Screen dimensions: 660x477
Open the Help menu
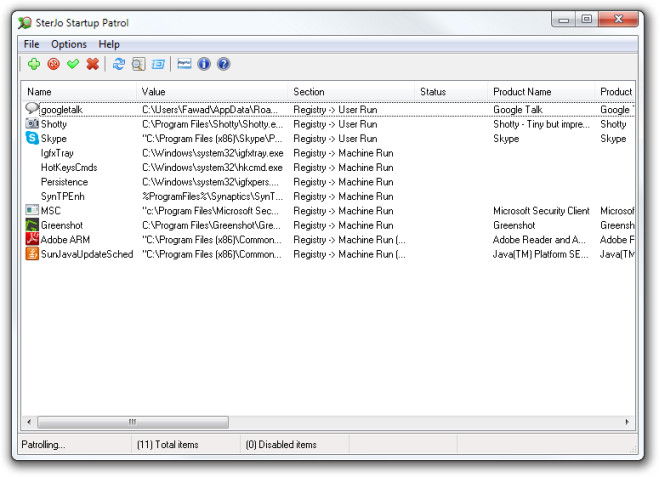pos(109,44)
